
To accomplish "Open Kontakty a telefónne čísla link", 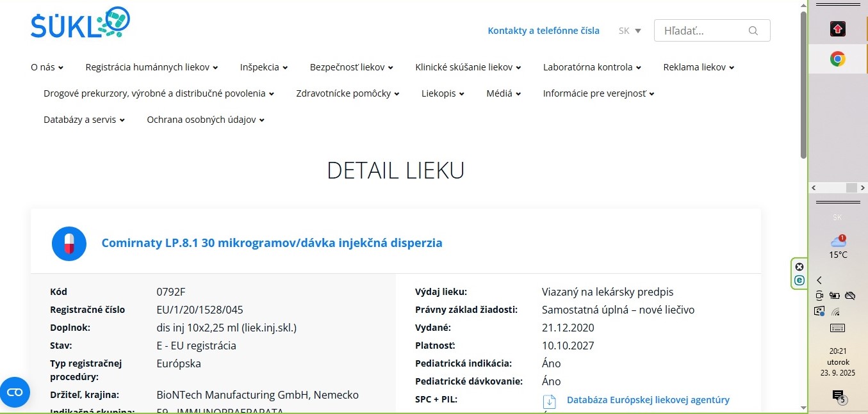I will pos(543,31).
